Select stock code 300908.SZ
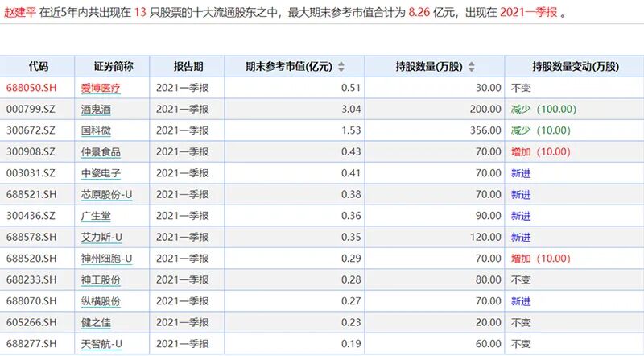This screenshot has height=356, width=644. (x=31, y=152)
